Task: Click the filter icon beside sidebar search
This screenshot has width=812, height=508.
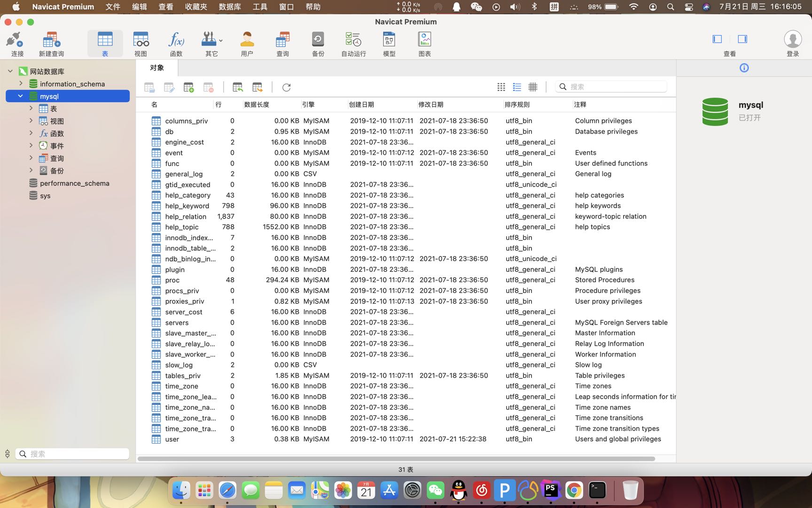Action: 7,453
